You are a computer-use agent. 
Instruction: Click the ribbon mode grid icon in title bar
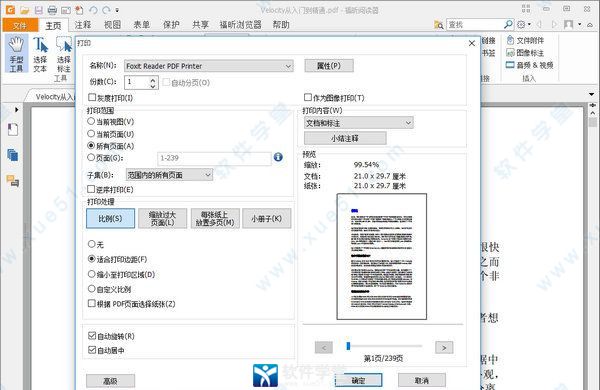click(526, 8)
